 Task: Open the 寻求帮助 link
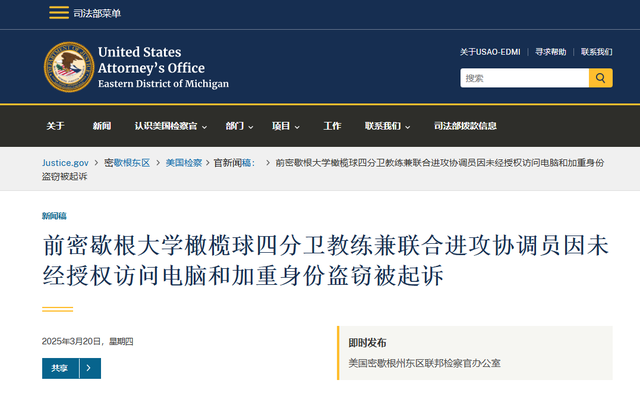tap(551, 52)
